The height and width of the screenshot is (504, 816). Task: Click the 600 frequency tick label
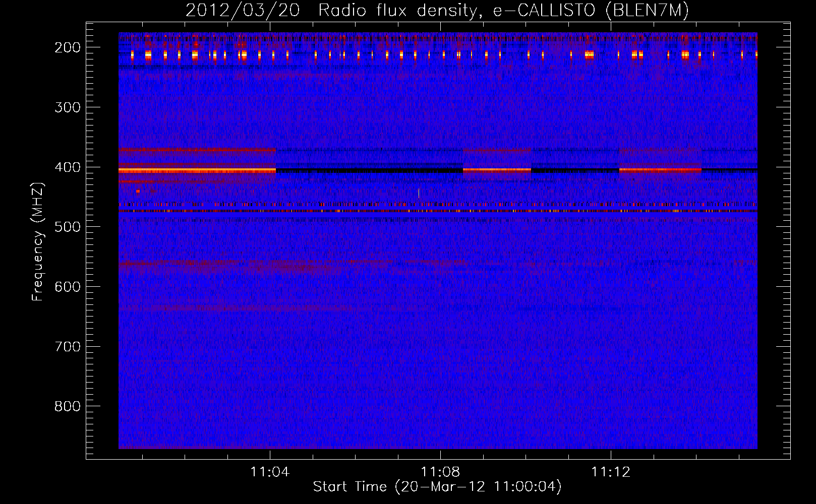pyautogui.click(x=67, y=287)
